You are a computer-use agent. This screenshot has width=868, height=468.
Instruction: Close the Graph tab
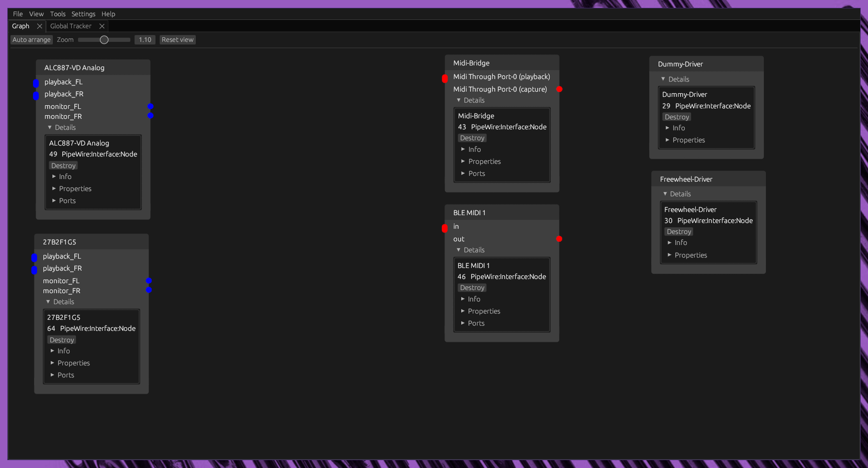(x=39, y=26)
